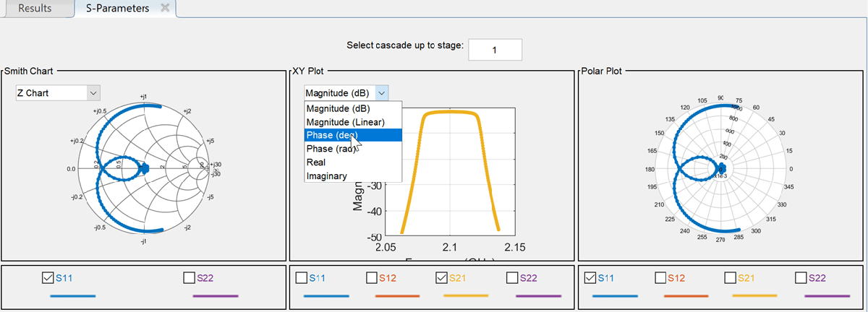Uncheck S21 in XY Plot

tap(443, 277)
